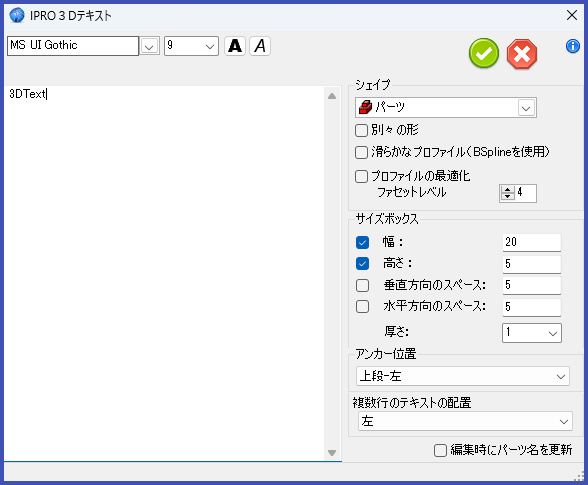588x485 pixels.
Task: Click the 水平方向のスペース value field
Action: click(x=532, y=307)
